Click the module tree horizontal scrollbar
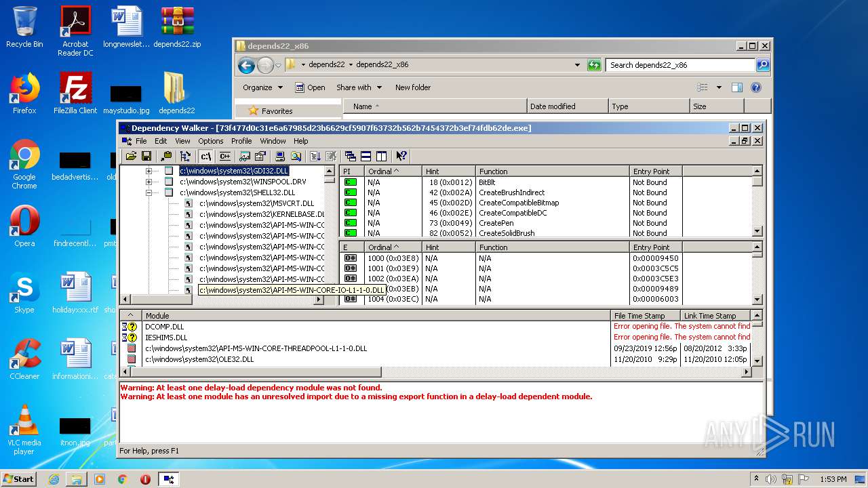 tap(222, 299)
